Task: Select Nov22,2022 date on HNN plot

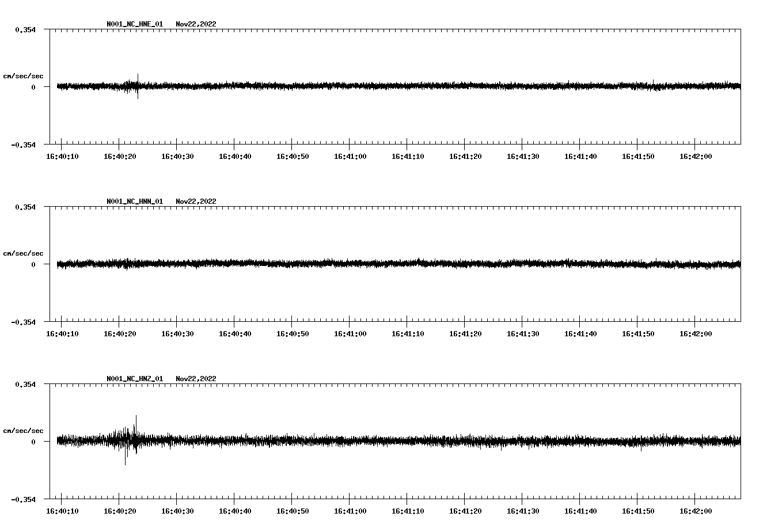Action: (196, 202)
